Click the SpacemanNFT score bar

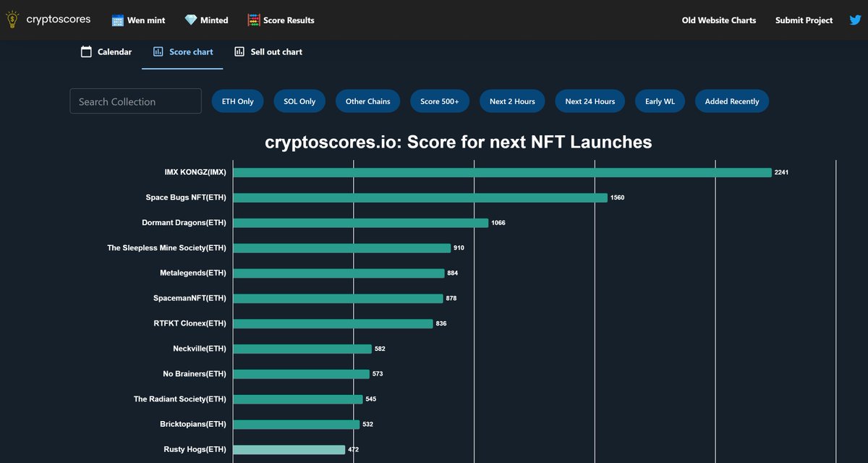pos(338,298)
